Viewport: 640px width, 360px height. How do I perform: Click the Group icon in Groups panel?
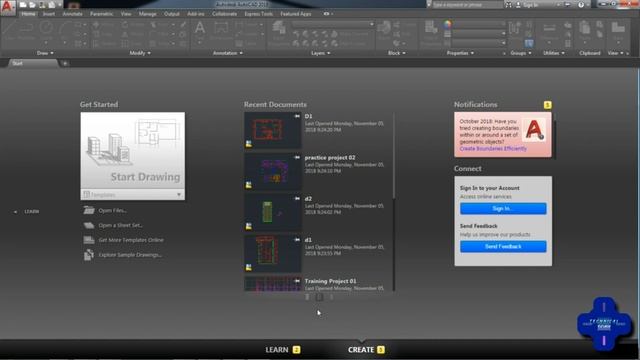pos(515,31)
